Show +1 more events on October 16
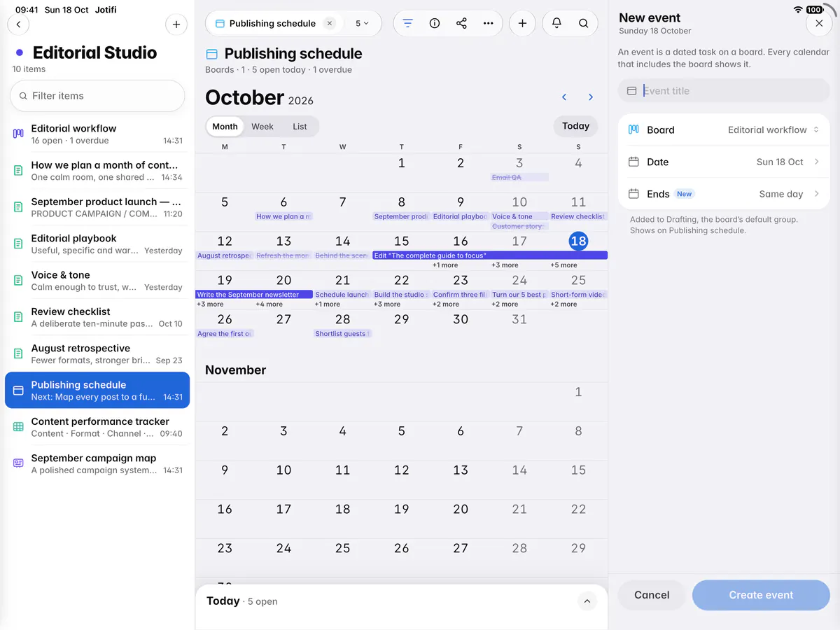The image size is (840, 630). coord(445,265)
